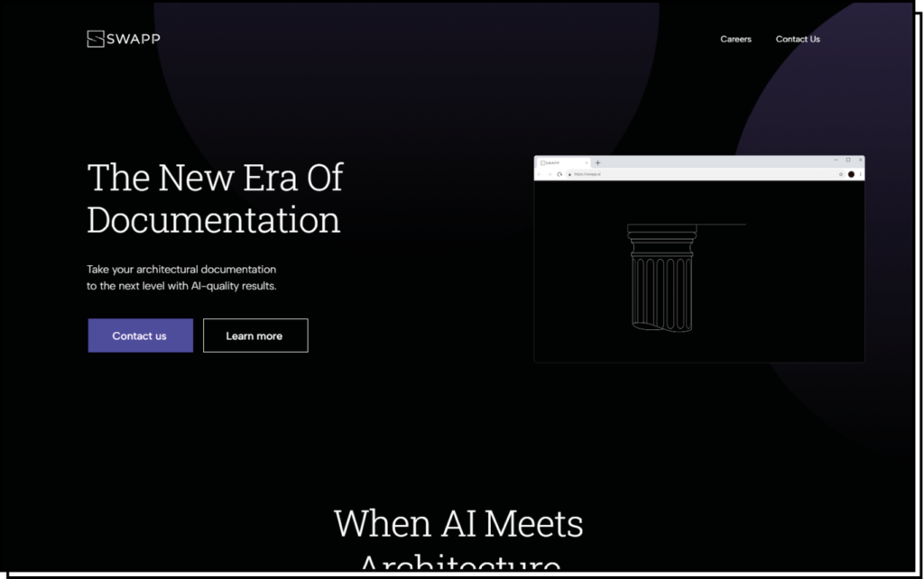This screenshot has width=924, height=579.
Task: Click the Learn more button
Action: pyautogui.click(x=254, y=335)
